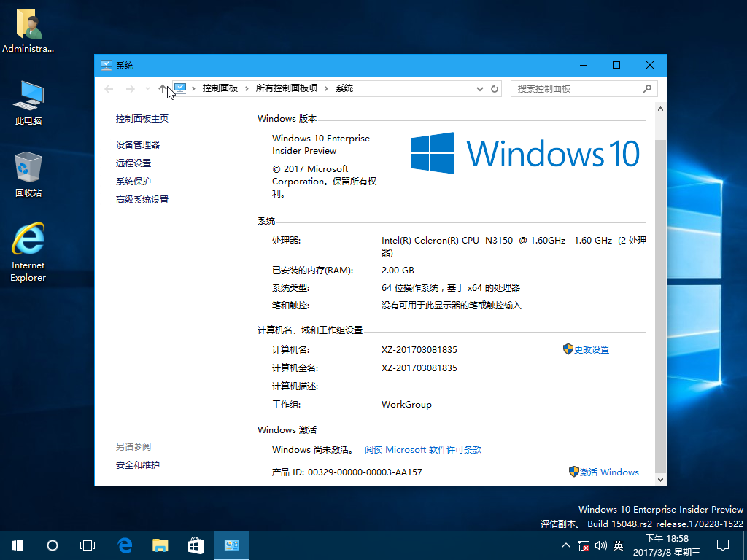
Task: Expand chevron before 控制面板 breadcrumb
Action: tap(193, 88)
